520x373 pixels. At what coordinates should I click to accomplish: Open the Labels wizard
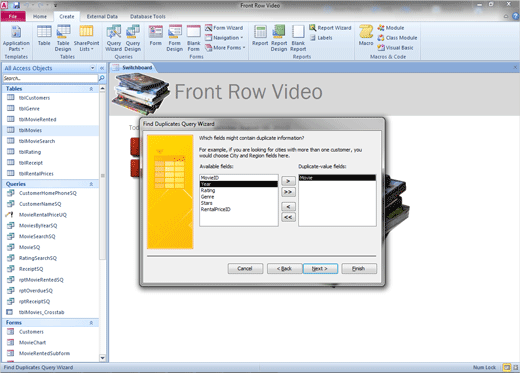[x=321, y=38]
